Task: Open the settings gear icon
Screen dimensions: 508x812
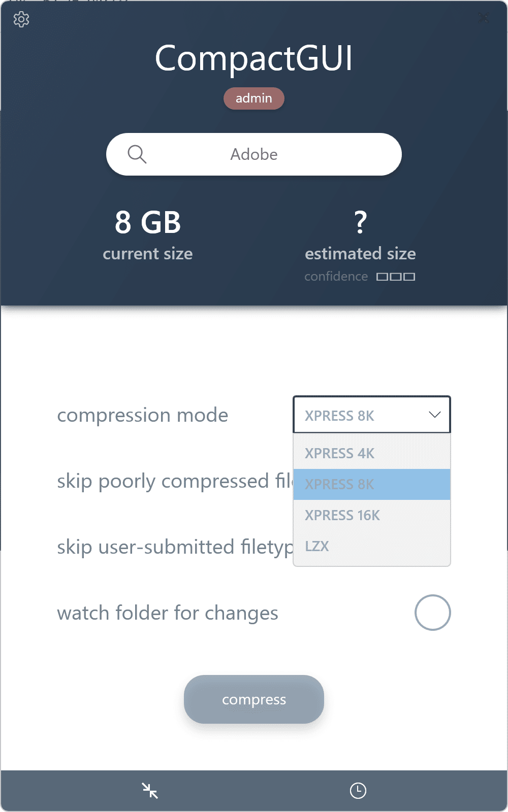Action: pyautogui.click(x=21, y=20)
